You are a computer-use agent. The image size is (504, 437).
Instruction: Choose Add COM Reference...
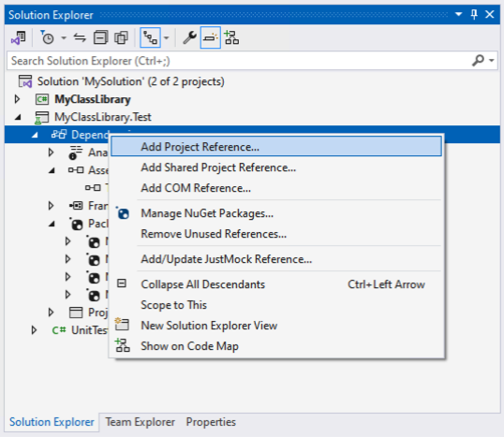276,188
